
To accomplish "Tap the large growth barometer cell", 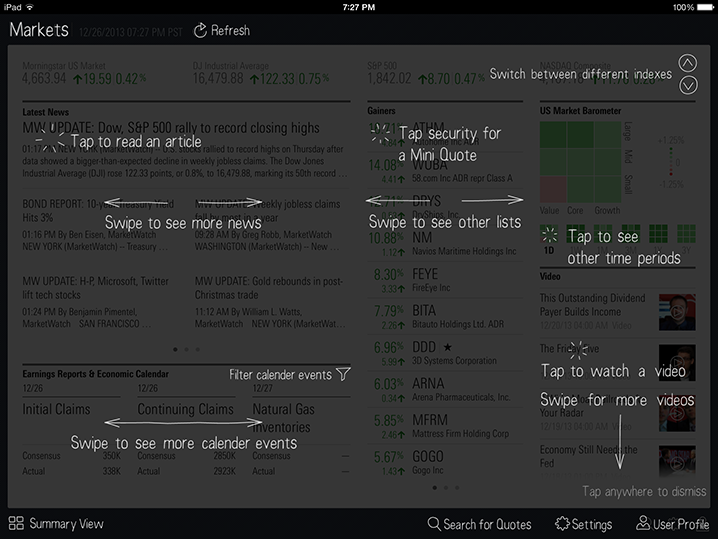I will pos(608,135).
